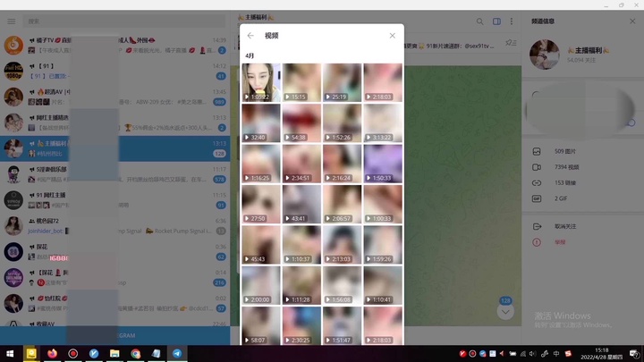Click the search icon in the chat header

coord(479,21)
